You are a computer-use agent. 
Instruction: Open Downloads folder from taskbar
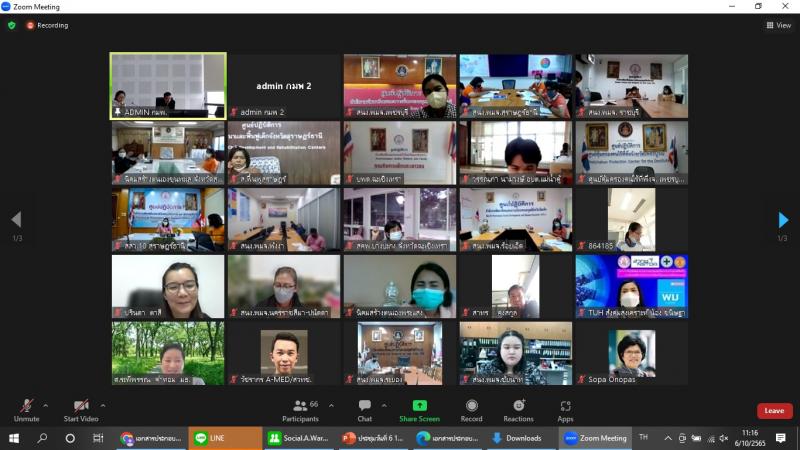[x=522, y=438]
